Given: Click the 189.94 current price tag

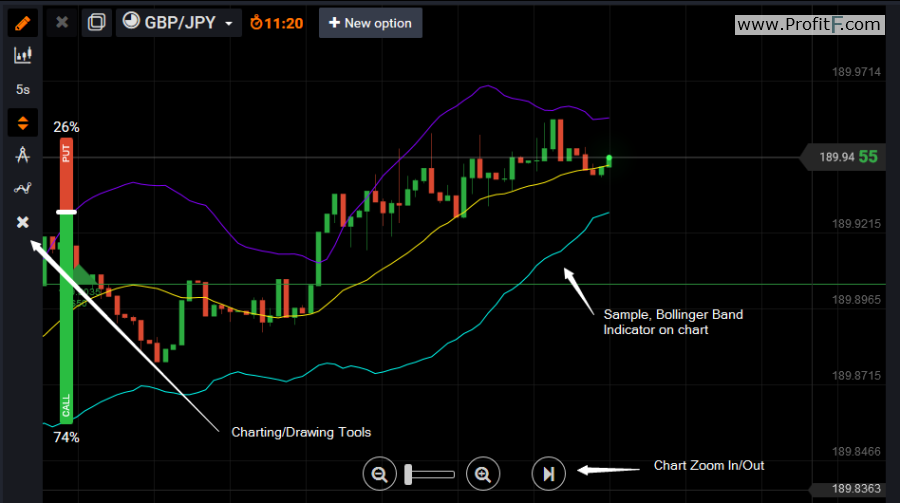Looking at the screenshot, I should click(x=843, y=157).
